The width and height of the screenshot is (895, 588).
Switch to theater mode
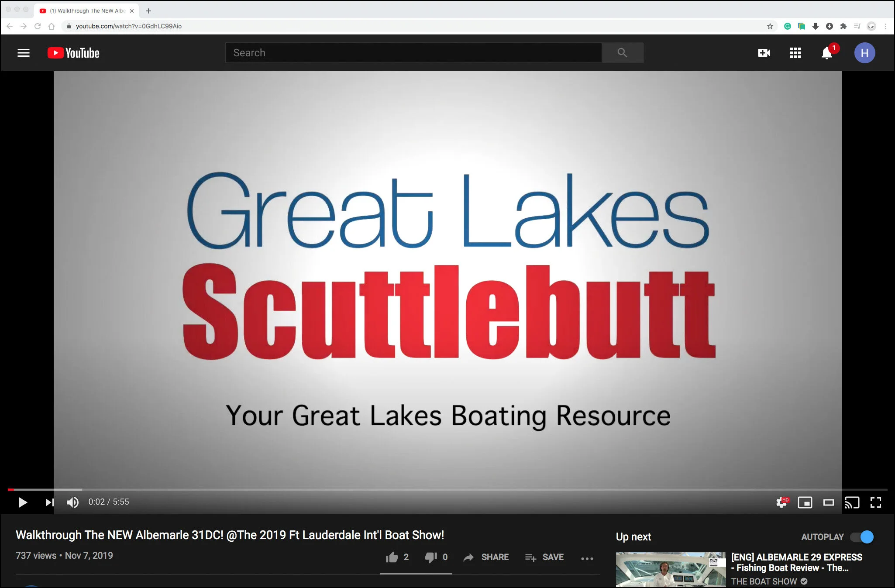click(828, 502)
